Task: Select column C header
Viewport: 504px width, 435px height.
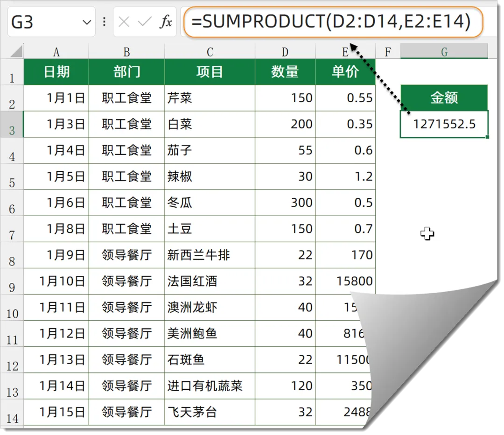Action: point(210,52)
